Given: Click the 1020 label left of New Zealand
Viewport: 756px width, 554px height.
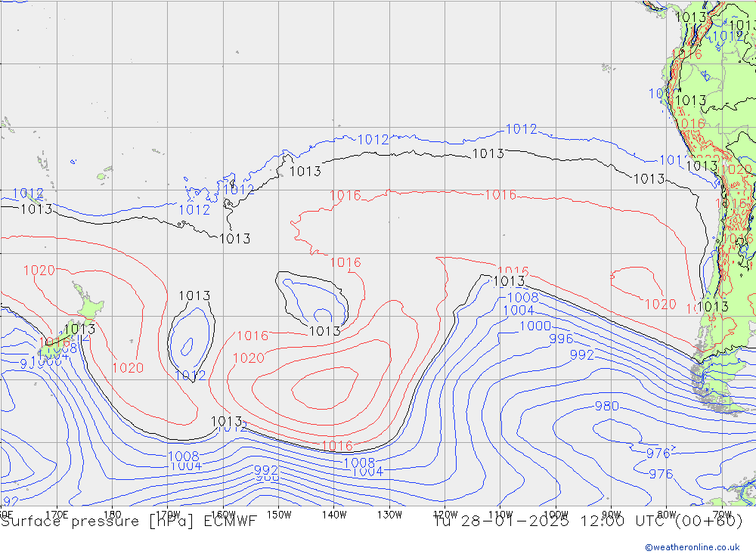Looking at the screenshot, I should coord(39,270).
